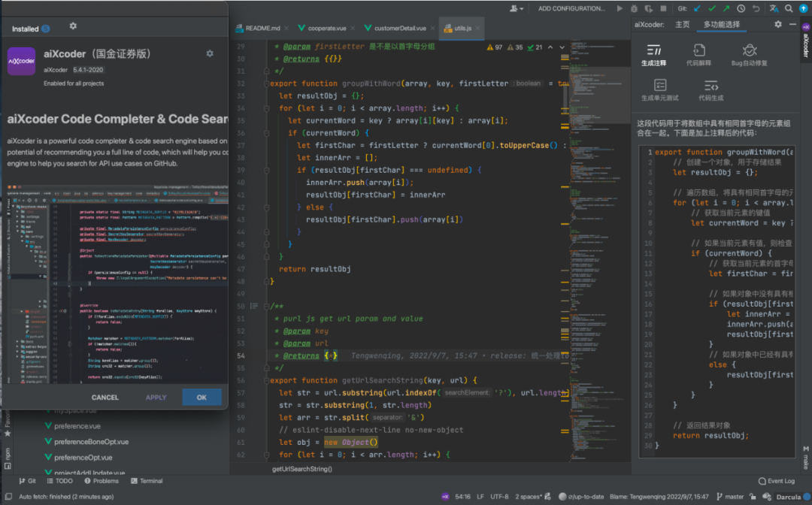This screenshot has height=505, width=812.
Task: Click the CANCEL button in plugins dialog
Action: pos(105,398)
